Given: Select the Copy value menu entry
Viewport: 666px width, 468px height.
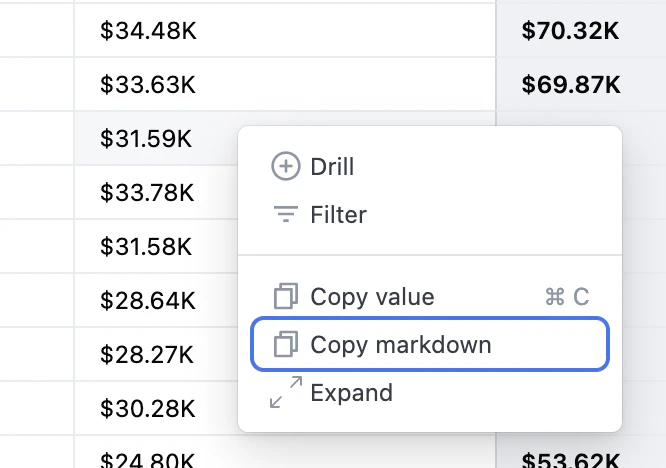Looking at the screenshot, I should (x=430, y=296).
